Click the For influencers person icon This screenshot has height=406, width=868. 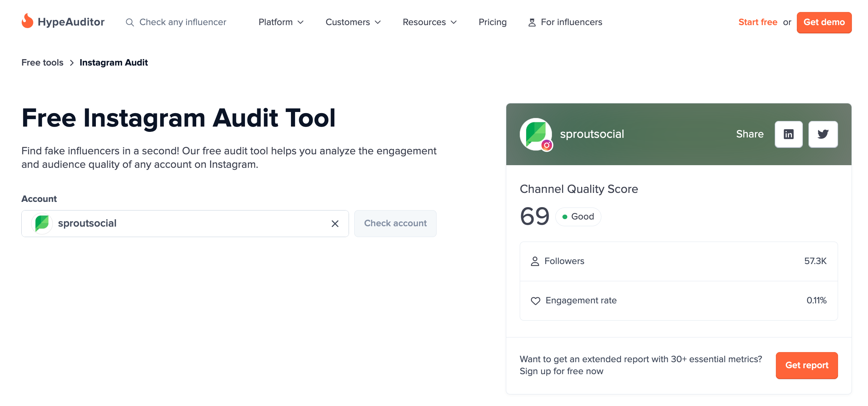click(532, 22)
